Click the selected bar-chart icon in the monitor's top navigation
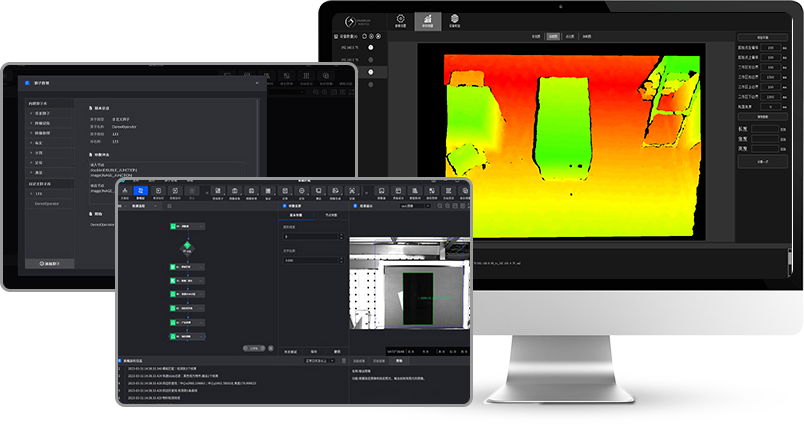The image size is (804, 424). pyautogui.click(x=427, y=19)
